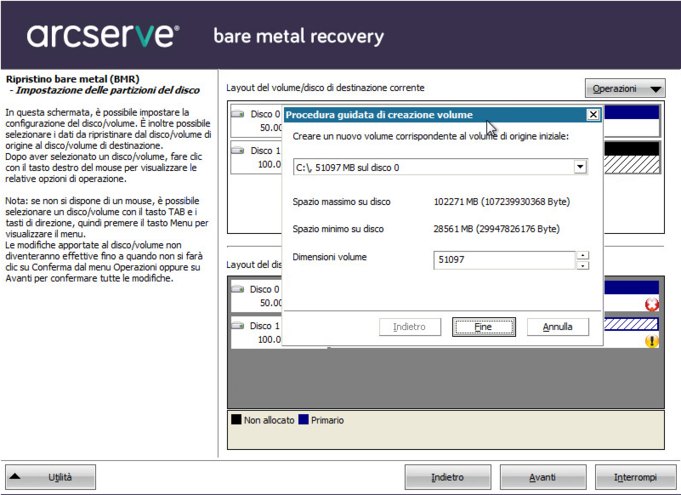Open the Operazioni dropdown menu
The height and width of the screenshot is (495, 681).
[625, 89]
